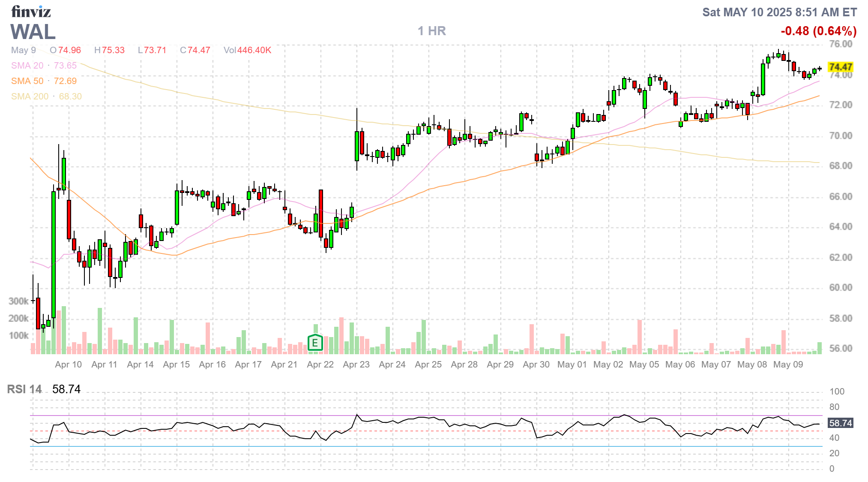Viewport: 868px width, 482px height.
Task: Click the Apr 10 date label
Action: 68,365
